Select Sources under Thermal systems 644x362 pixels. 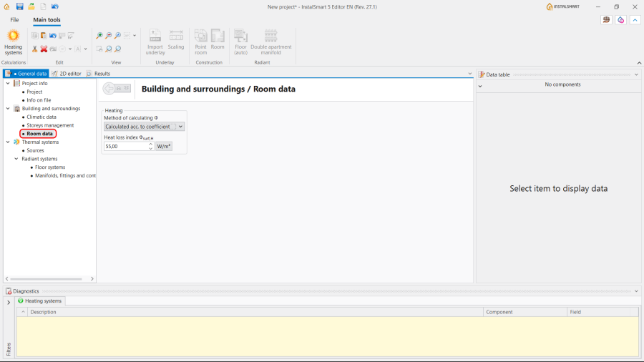(x=35, y=151)
